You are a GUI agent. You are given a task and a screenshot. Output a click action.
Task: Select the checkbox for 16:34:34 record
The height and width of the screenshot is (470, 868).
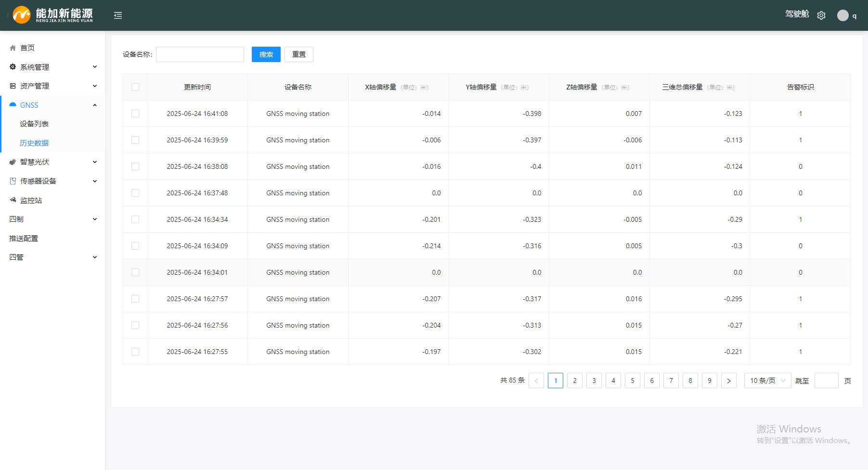(135, 219)
